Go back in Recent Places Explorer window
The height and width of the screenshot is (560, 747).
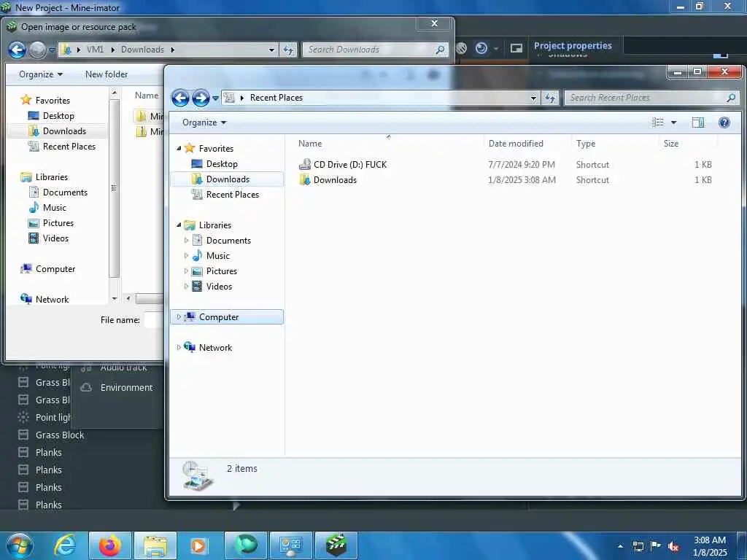point(180,98)
